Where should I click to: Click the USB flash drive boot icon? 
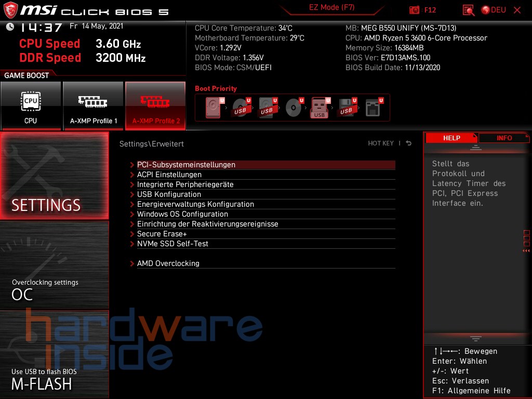[319, 108]
